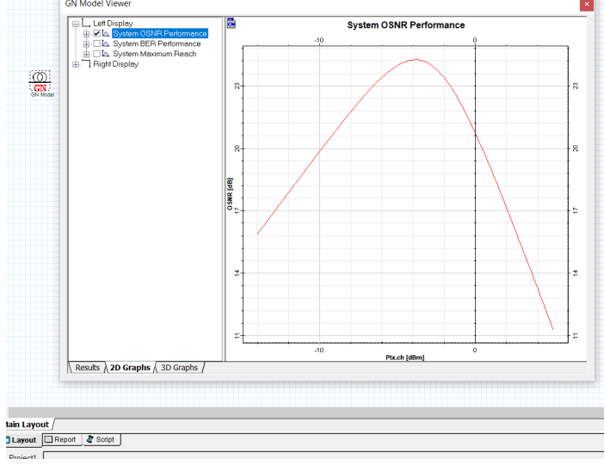The height and width of the screenshot is (470, 605).
Task: Open the graph menu icon above the plot
Action: point(231,23)
